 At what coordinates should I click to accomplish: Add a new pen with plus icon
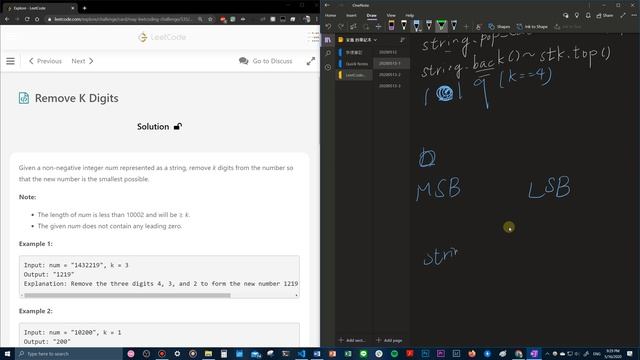pyautogui.click(x=466, y=27)
